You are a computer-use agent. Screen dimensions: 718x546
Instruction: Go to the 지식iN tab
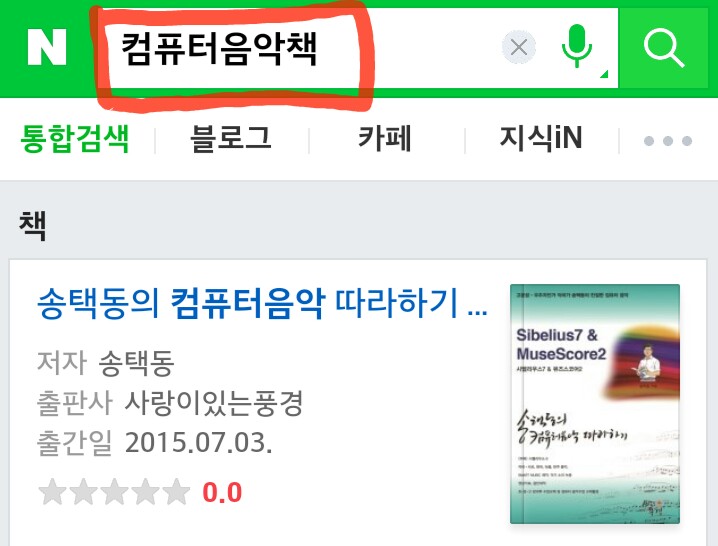[x=541, y=138]
